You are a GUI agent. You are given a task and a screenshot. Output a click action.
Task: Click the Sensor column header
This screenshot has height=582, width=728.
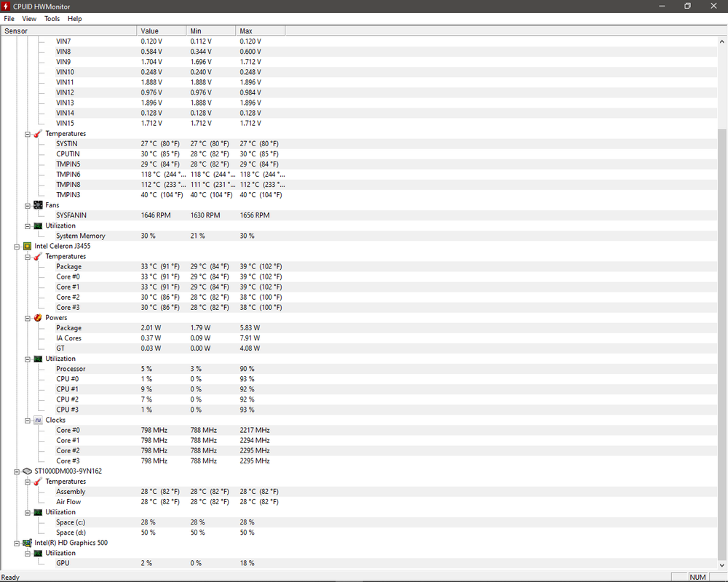click(x=68, y=31)
